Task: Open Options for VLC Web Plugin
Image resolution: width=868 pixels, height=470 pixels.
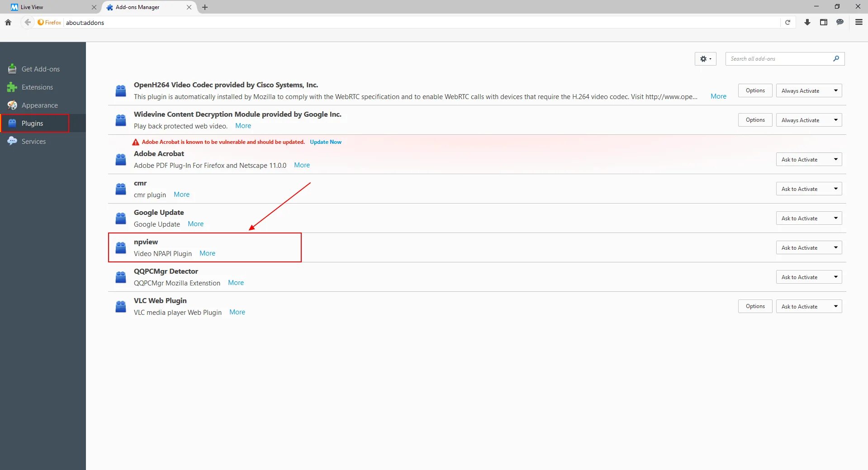Action: tap(755, 306)
